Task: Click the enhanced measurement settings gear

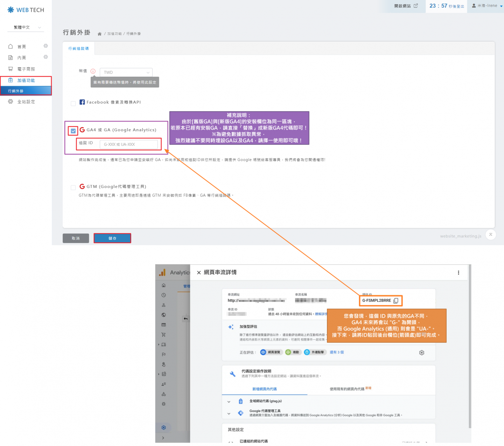Action: (422, 353)
